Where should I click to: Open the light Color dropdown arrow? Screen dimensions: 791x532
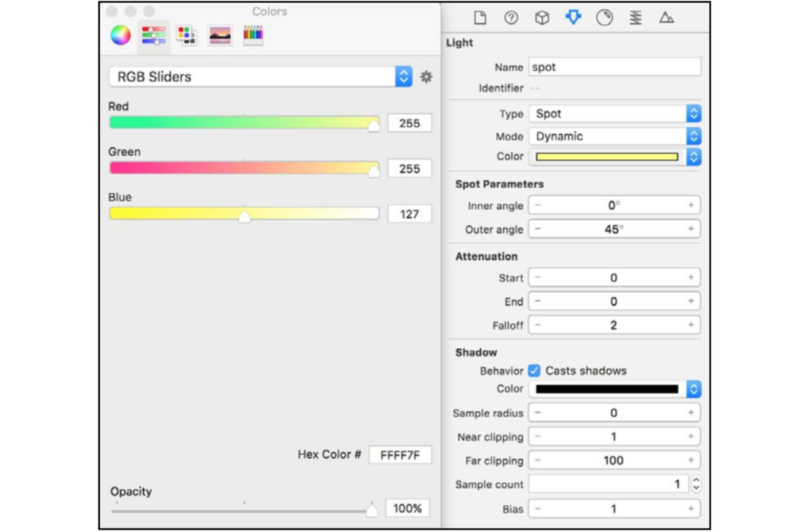coord(693,156)
